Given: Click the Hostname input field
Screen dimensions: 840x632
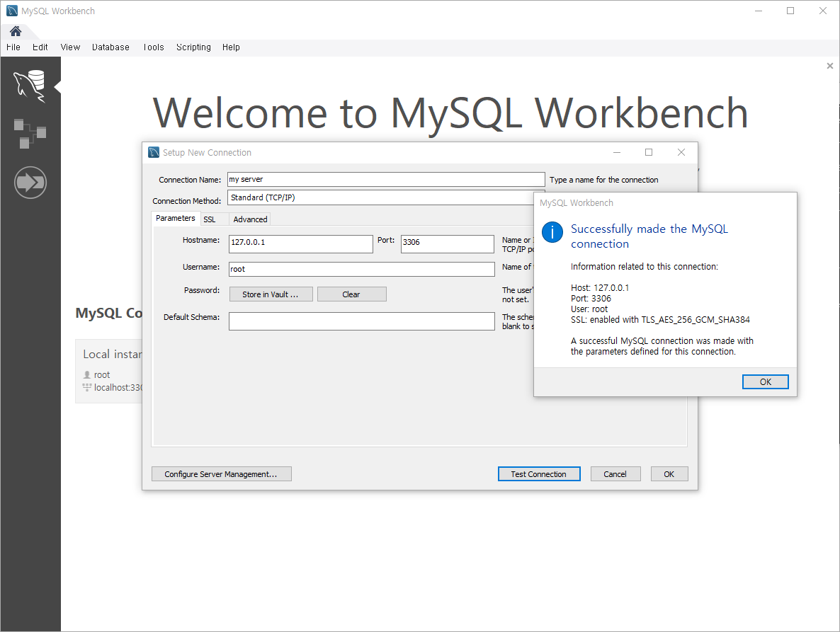Looking at the screenshot, I should tap(300, 243).
